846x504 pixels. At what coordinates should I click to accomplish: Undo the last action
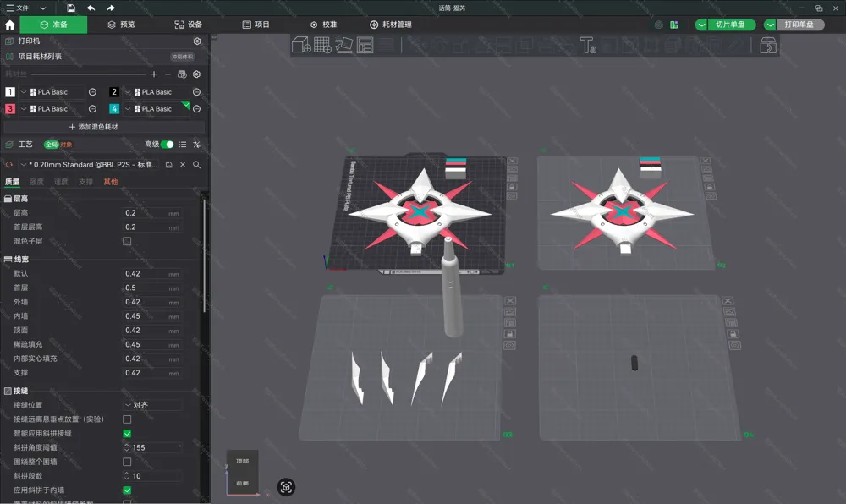point(91,8)
